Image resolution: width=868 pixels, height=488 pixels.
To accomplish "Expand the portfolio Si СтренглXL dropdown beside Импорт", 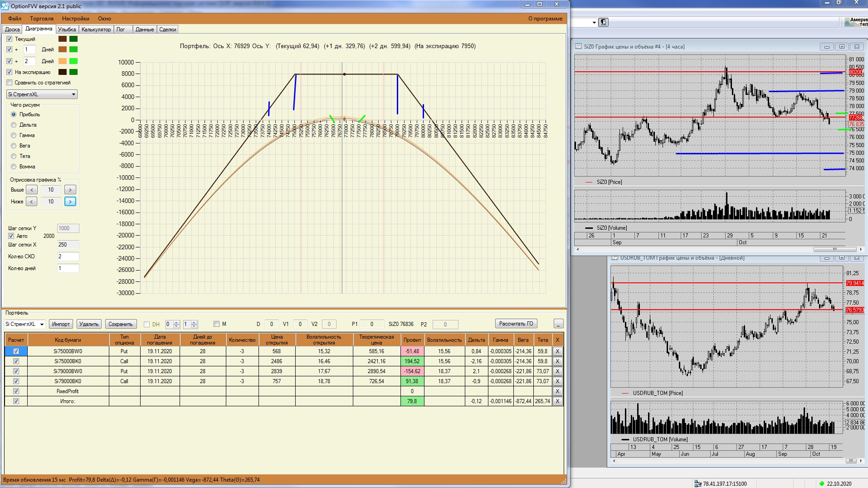I will point(42,324).
